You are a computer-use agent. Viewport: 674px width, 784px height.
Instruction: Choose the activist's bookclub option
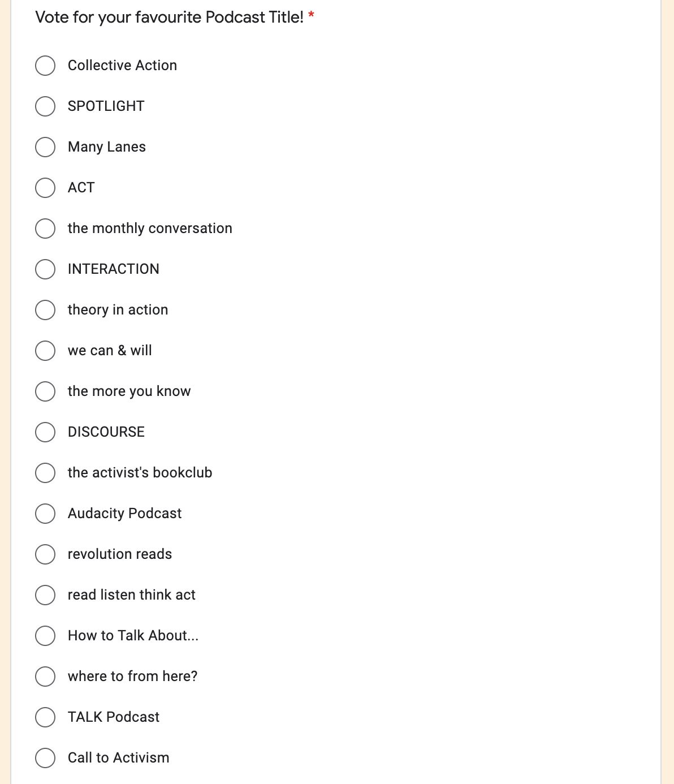45,473
